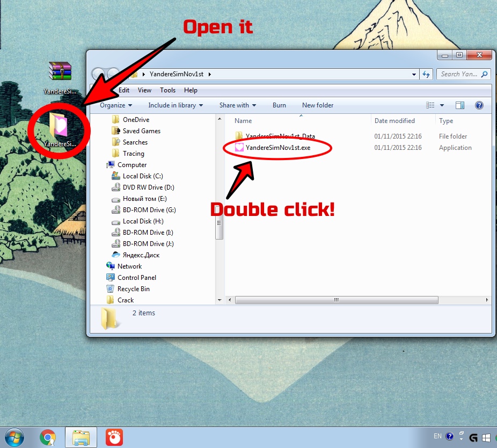
Task: Click the EN language indicator
Action: coord(437,436)
